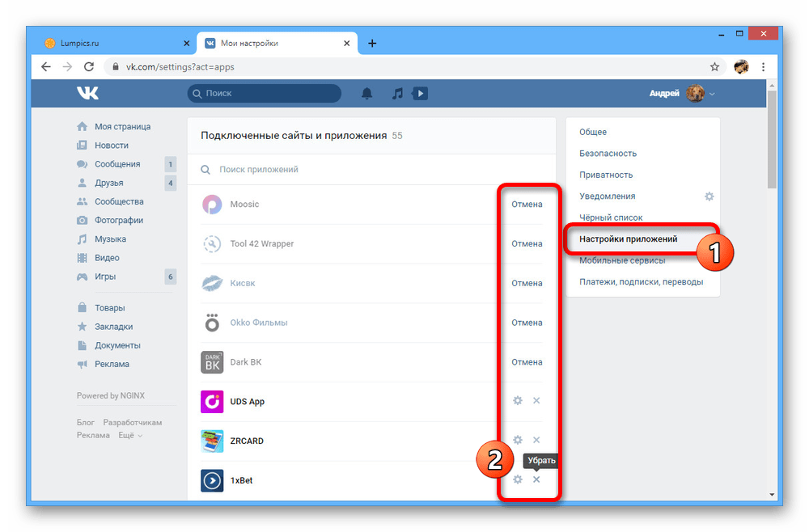Image resolution: width=809 pixels, height=532 pixels.
Task: Click the 1xBet app icon
Action: (x=212, y=480)
